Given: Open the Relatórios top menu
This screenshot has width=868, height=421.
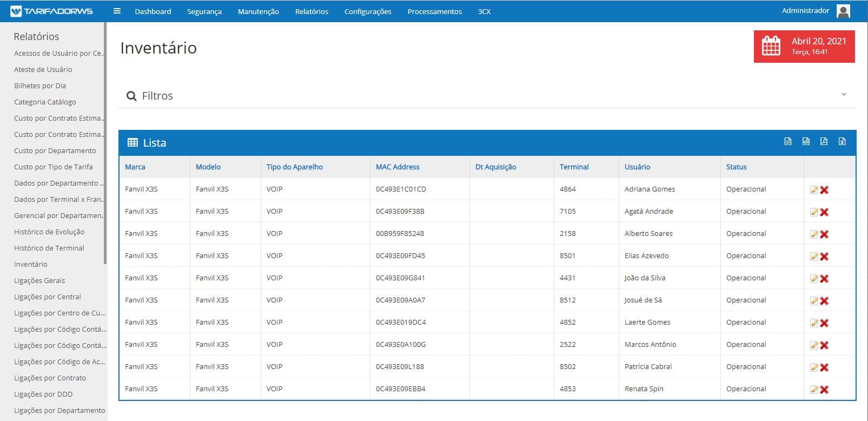Looking at the screenshot, I should pos(312,11).
